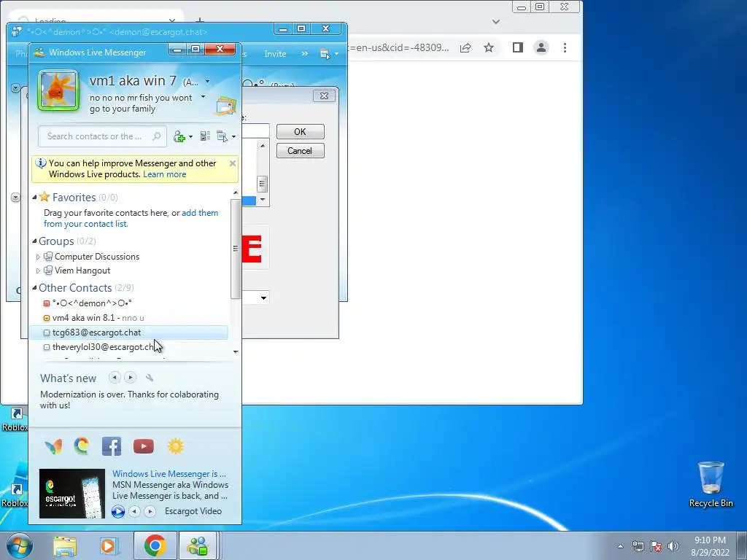Expand the Viem Hangout group

point(38,271)
